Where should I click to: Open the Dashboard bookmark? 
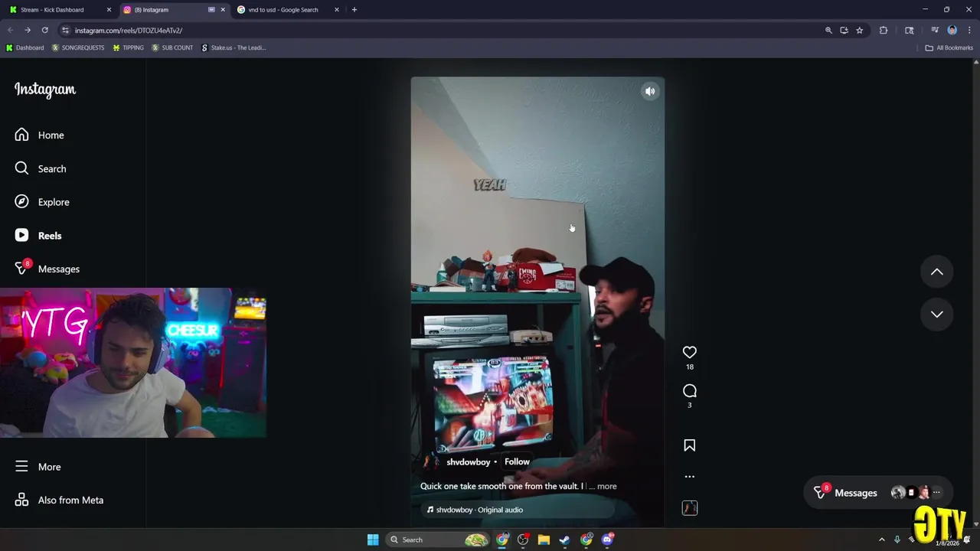[24, 47]
